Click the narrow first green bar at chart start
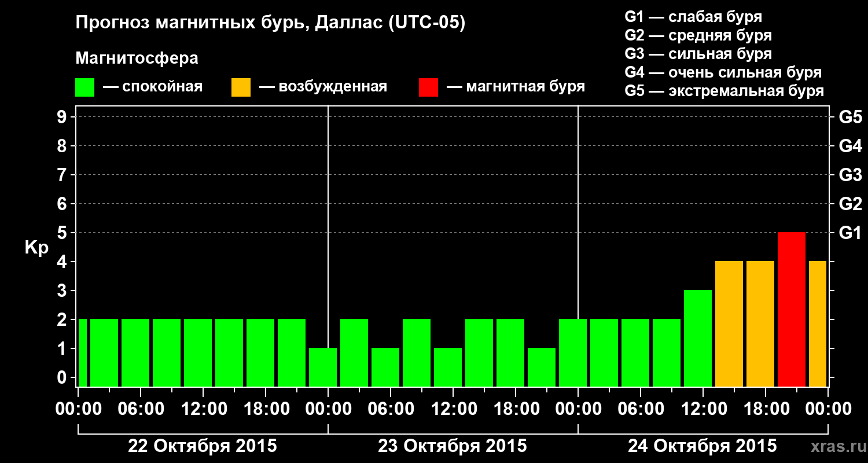The image size is (868, 463). [x=82, y=352]
